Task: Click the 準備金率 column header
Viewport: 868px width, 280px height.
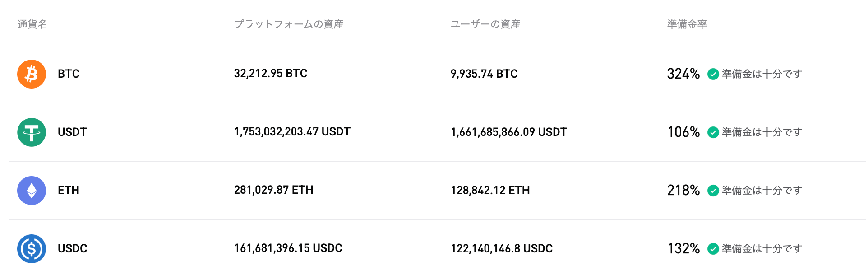Action: 687,24
